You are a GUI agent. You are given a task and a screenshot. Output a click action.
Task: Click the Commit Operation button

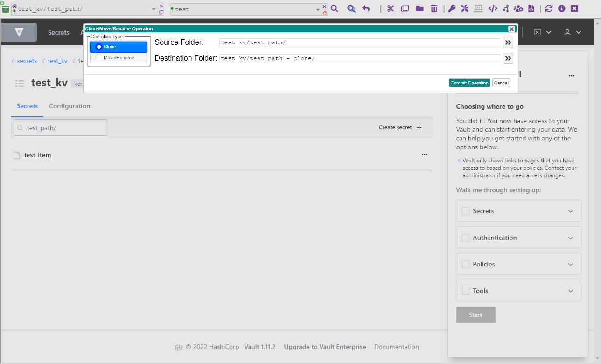pyautogui.click(x=469, y=83)
